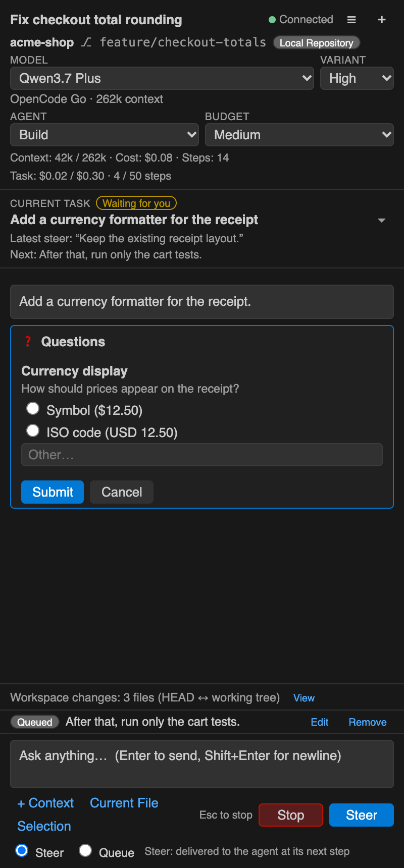Screen dimensions: 404x868
Task: Click the Task $0.02 / $0.30 budget line
Action: (91, 176)
